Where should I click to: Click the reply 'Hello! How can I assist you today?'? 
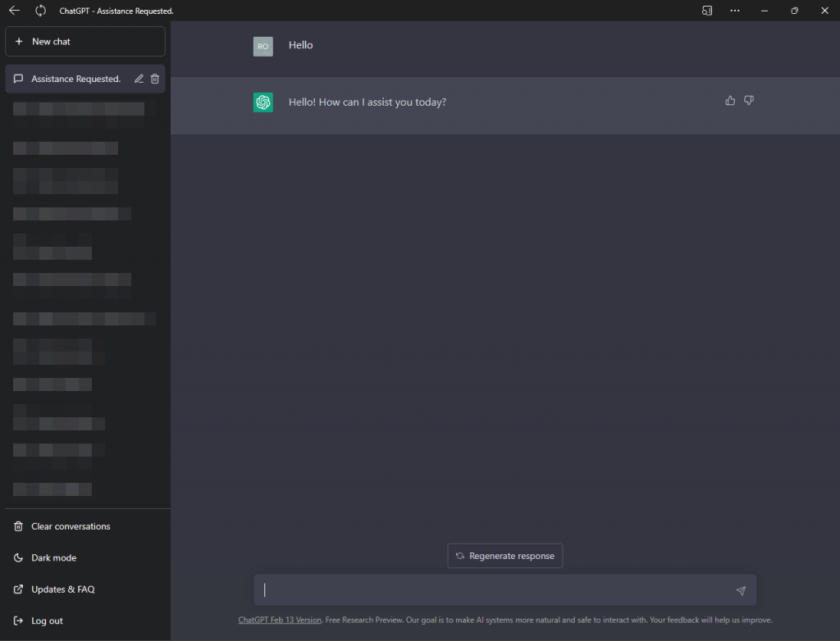click(x=367, y=102)
